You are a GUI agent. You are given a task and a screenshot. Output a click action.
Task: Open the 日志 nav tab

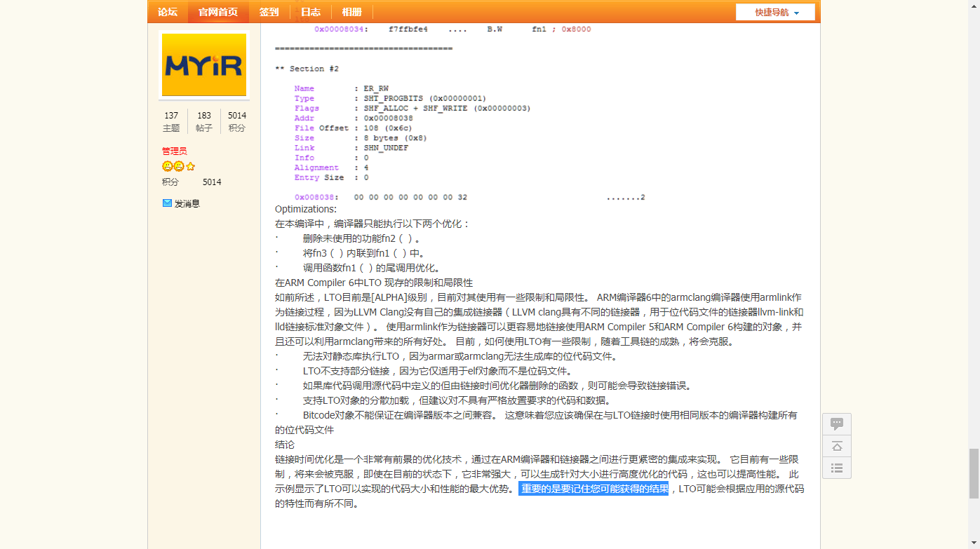point(311,12)
